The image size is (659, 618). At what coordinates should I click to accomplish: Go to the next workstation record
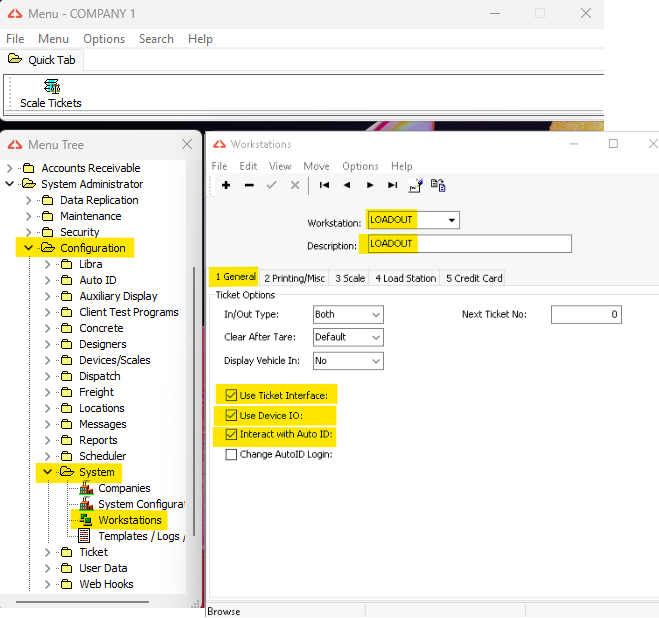point(370,185)
